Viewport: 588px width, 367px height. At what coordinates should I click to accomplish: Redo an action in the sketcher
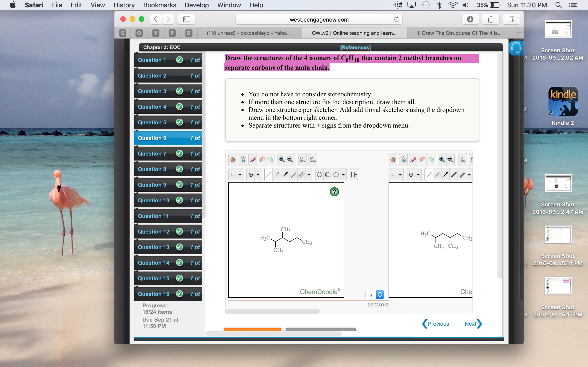tap(270, 159)
